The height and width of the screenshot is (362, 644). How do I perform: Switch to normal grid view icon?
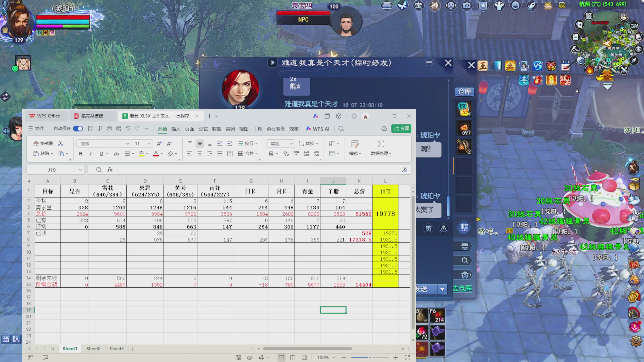tap(281, 357)
